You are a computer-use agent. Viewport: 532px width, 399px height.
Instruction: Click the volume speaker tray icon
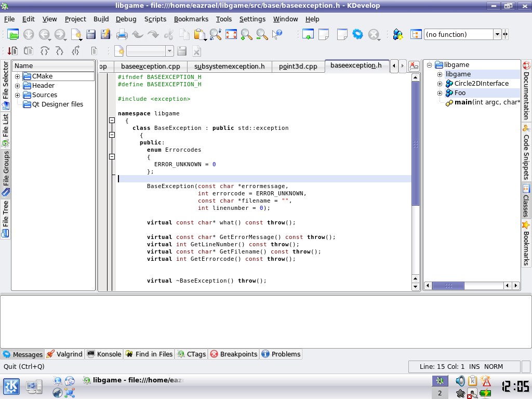pyautogui.click(x=460, y=381)
